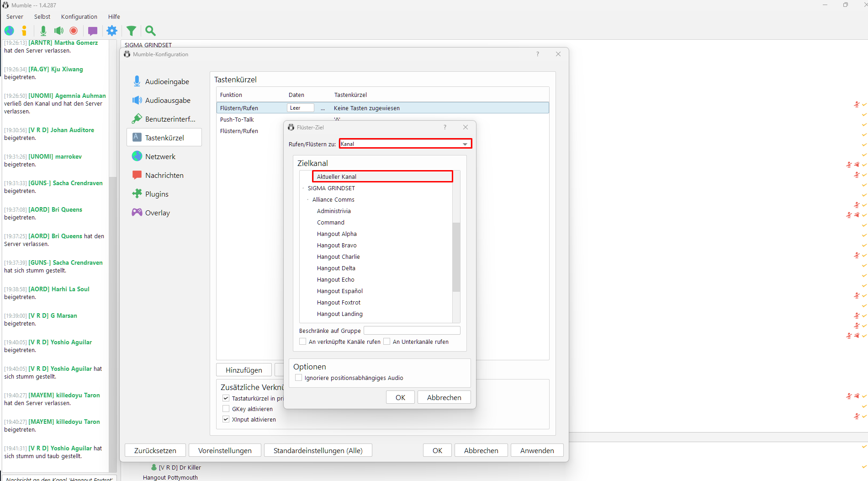Open the yellow server Information icon

tap(24, 31)
